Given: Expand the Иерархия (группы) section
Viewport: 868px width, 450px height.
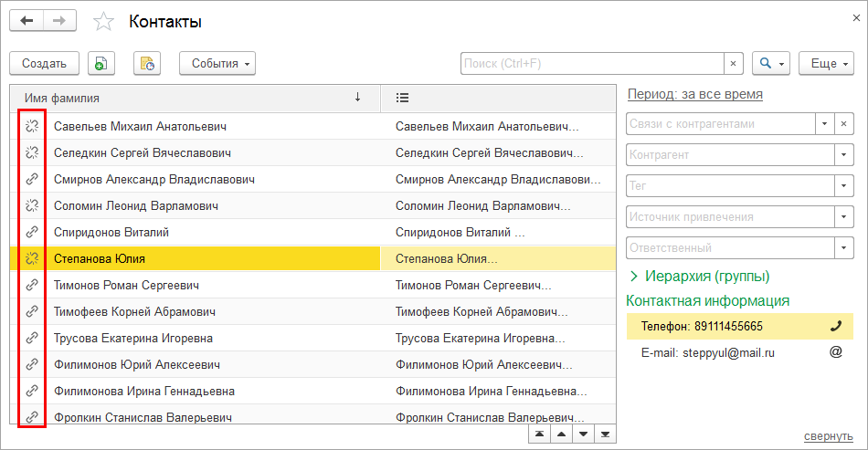Looking at the screenshot, I should coord(699,276).
